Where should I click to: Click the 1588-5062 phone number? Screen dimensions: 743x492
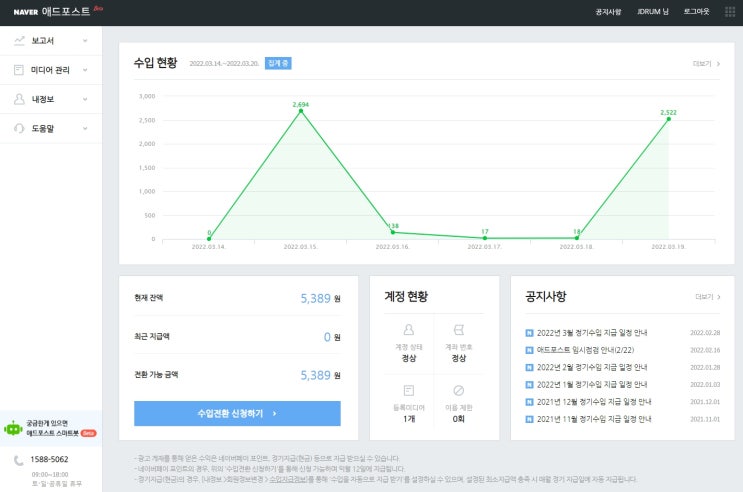coord(49,459)
